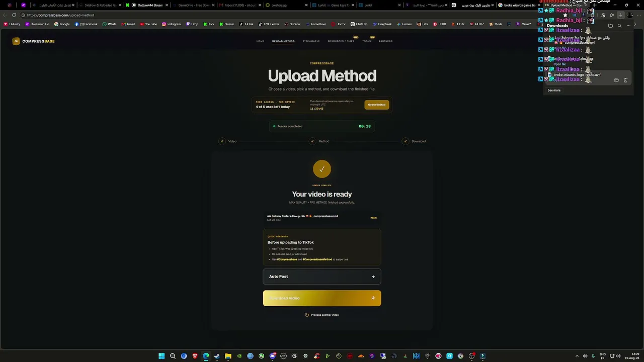Open File Explorer from taskbar
This screenshot has width=644, height=362.
pyautogui.click(x=228, y=356)
